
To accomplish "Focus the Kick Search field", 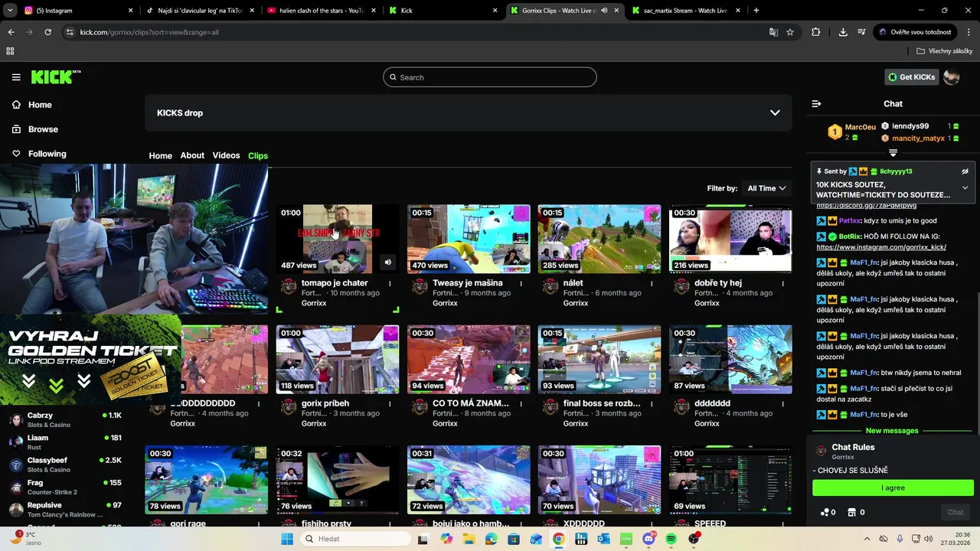I will click(x=490, y=77).
